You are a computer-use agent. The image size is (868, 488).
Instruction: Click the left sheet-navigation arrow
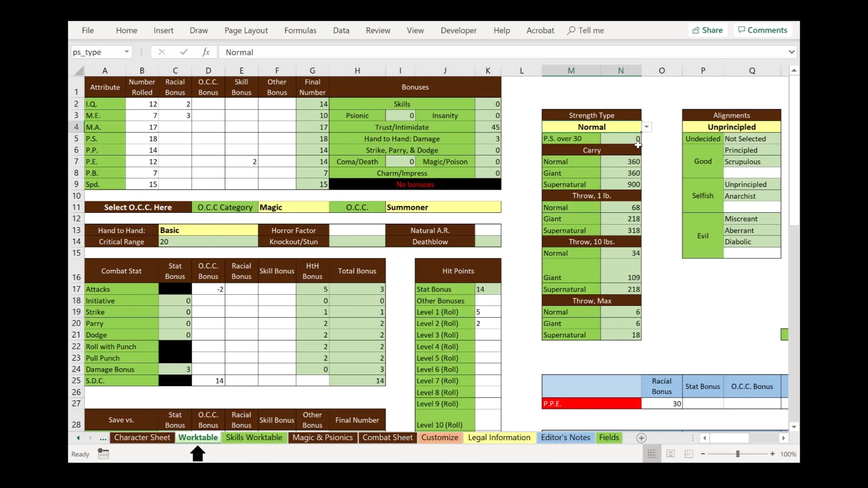click(x=77, y=437)
